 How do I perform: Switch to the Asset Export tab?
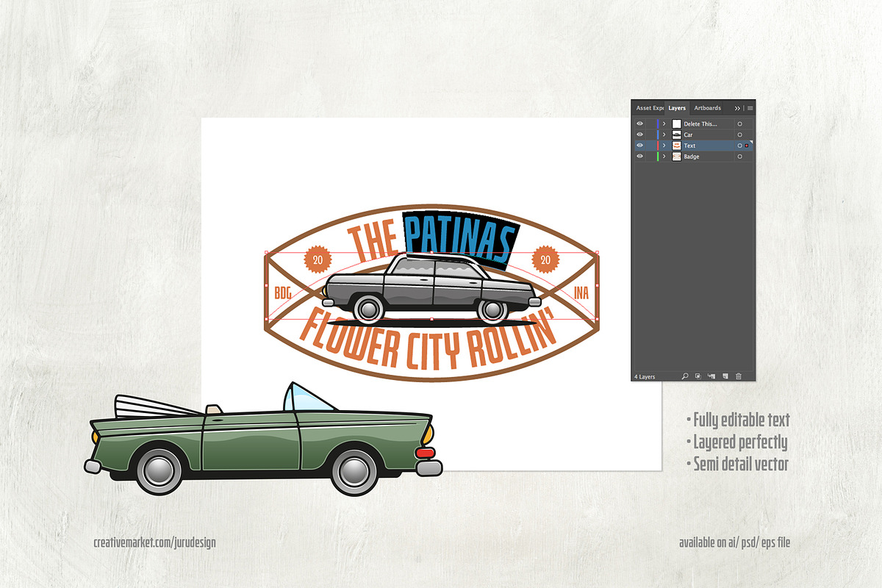tap(650, 108)
